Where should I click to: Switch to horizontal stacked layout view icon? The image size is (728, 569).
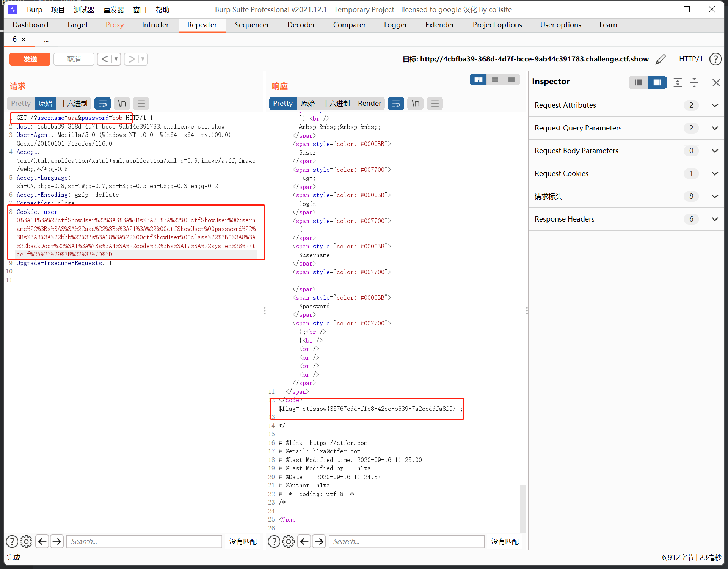[495, 80]
